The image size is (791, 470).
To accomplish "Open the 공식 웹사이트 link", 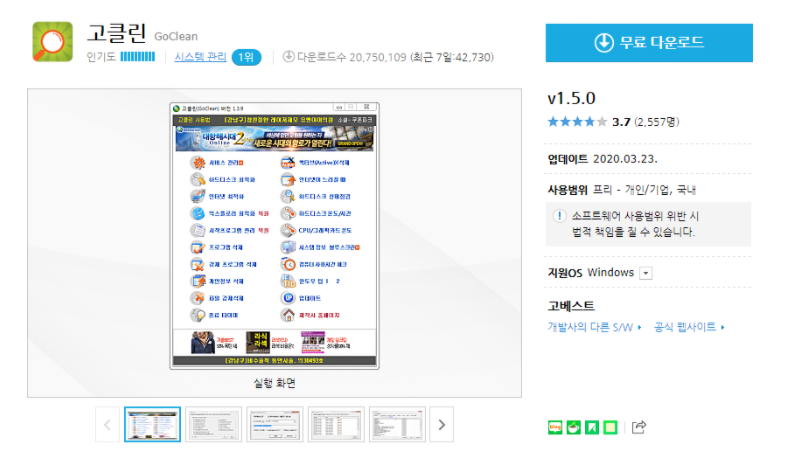I will coord(689,327).
